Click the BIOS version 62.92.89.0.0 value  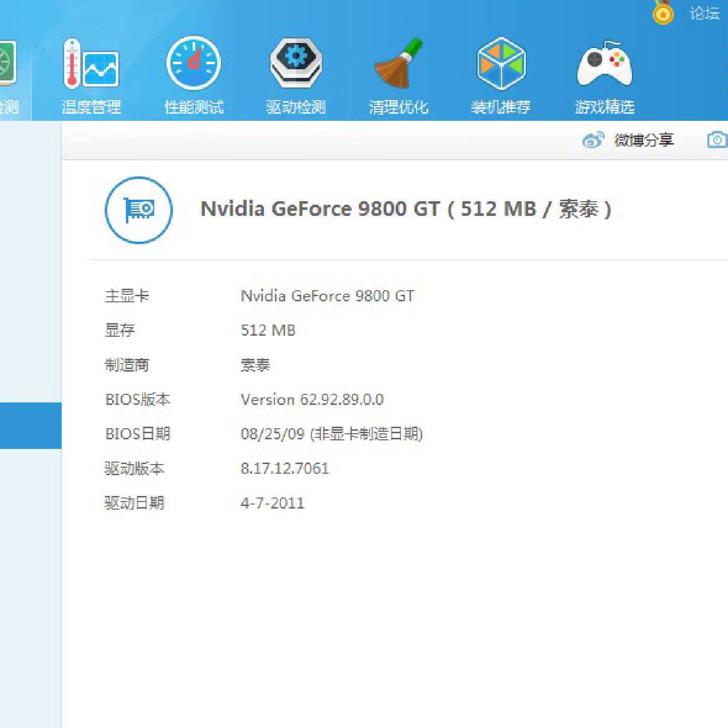[x=312, y=399]
